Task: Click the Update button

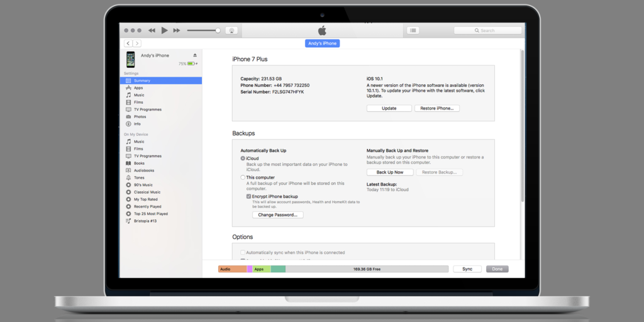Action: tap(389, 108)
